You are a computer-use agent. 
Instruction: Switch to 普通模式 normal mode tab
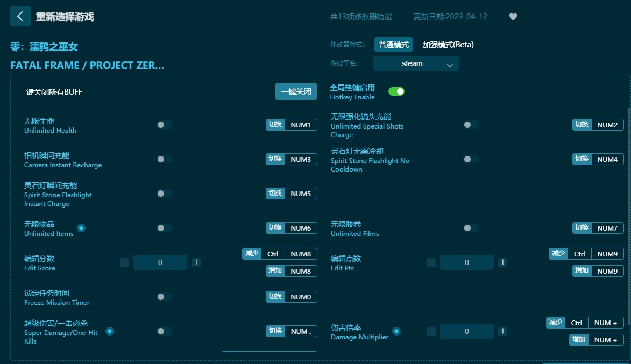point(393,45)
